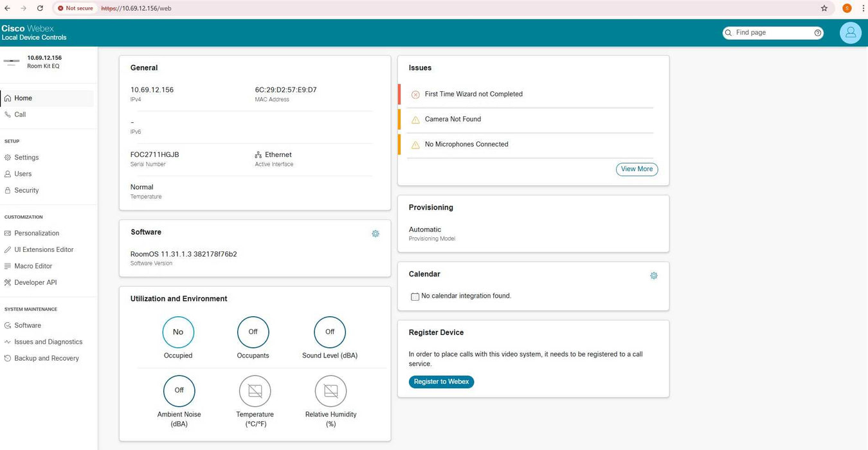Click the Ambient Noise Off indicator
Viewport: 868px width, 450px height.
179,391
